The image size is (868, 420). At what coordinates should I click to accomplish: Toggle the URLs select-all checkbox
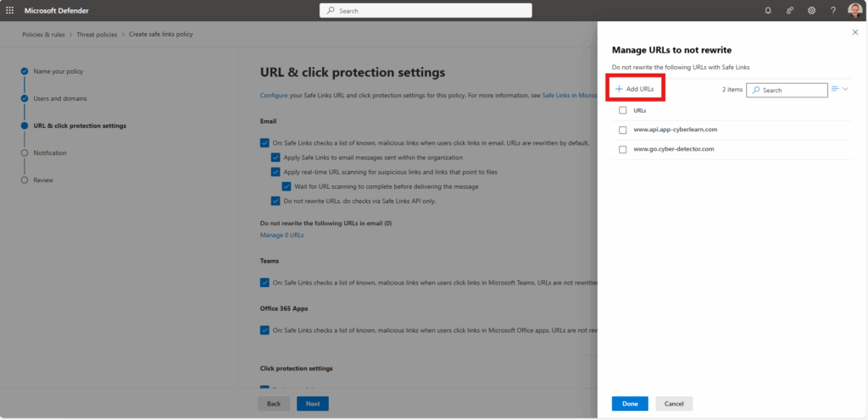pos(623,111)
